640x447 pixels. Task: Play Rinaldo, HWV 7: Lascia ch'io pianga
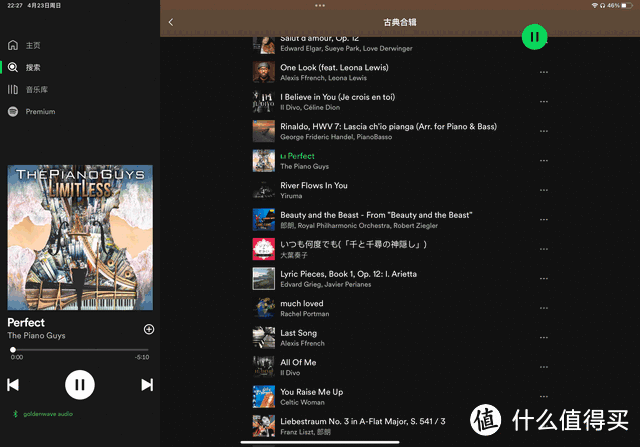pos(400,131)
